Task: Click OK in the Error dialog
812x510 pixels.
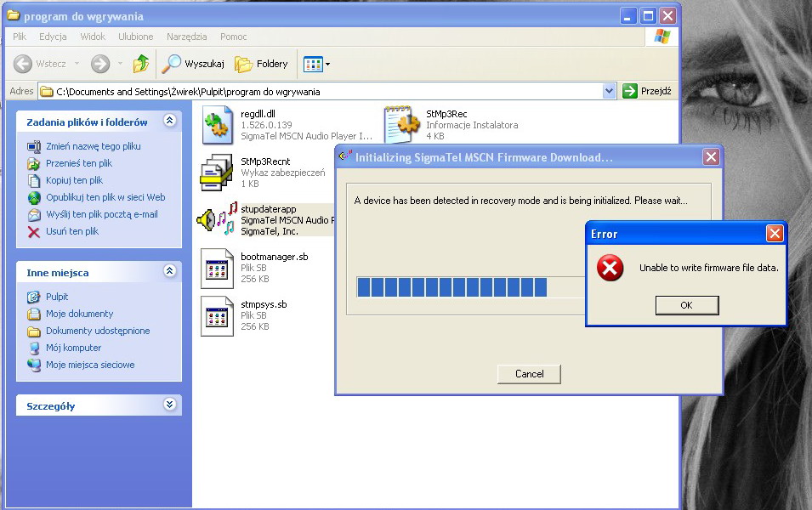Action: click(x=687, y=305)
